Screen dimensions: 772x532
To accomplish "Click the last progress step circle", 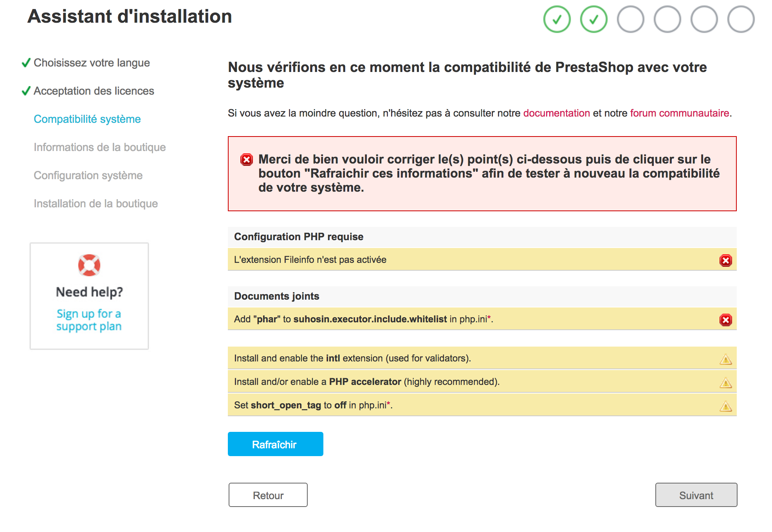I will pos(741,19).
